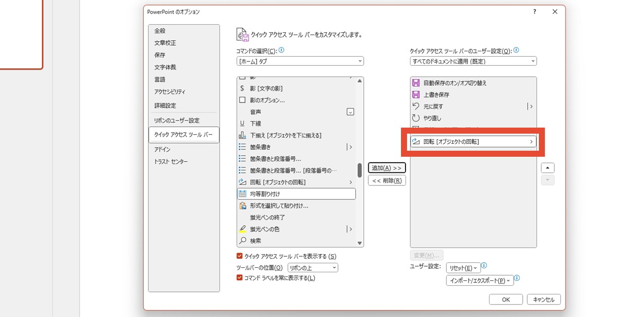Click the 均等割り付け command icon
644x317 pixels.
pyautogui.click(x=243, y=193)
